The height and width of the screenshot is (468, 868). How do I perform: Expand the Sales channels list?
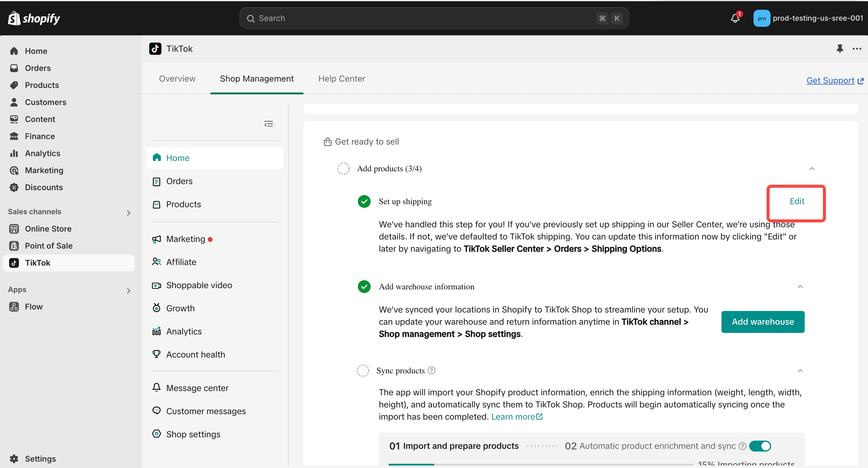tap(129, 212)
